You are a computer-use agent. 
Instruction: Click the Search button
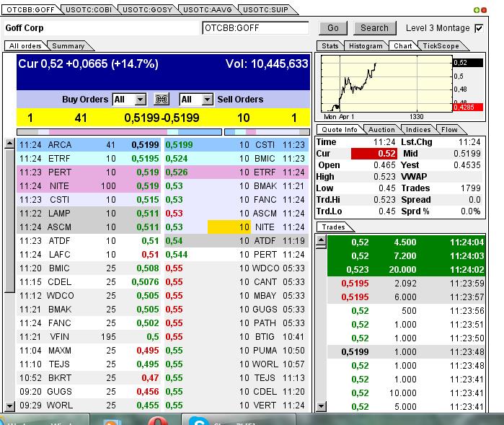(x=374, y=28)
